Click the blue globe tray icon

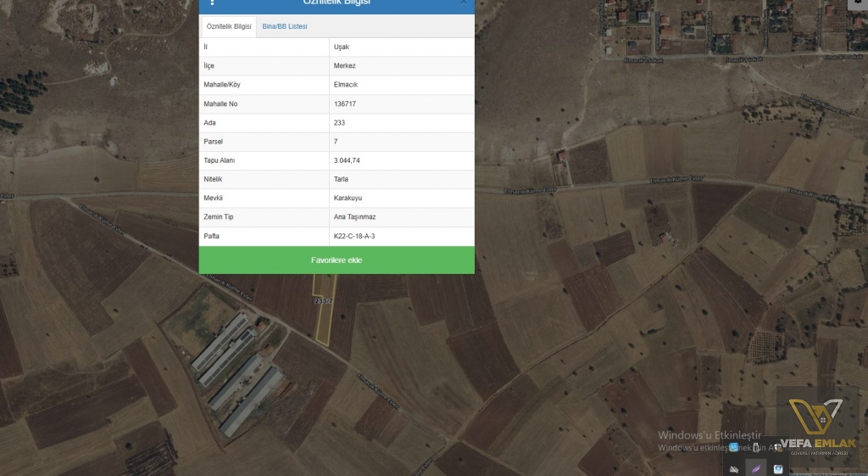pyautogui.click(x=733, y=447)
